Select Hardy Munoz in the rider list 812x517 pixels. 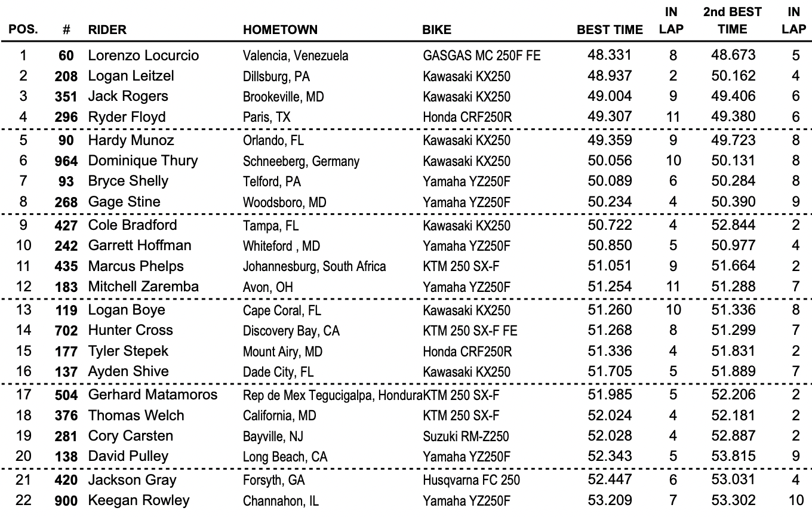(131, 140)
